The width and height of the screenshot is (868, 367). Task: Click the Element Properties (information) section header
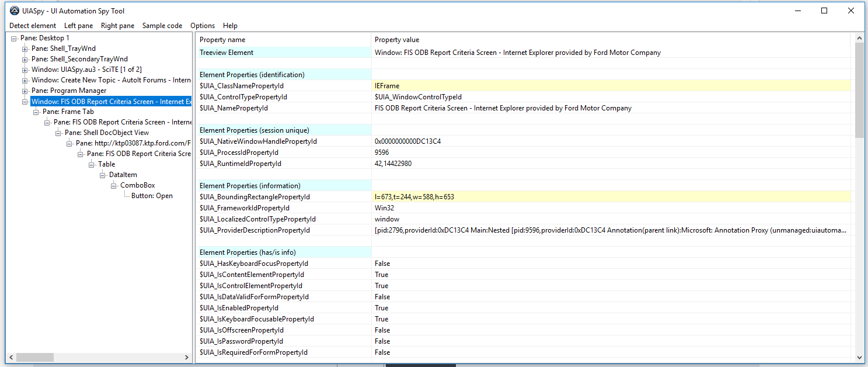point(250,186)
